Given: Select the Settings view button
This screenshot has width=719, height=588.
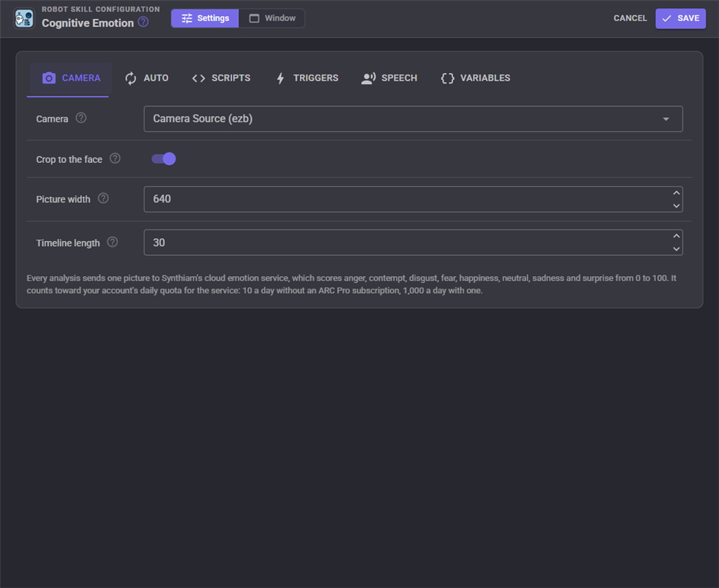Looking at the screenshot, I should [205, 18].
